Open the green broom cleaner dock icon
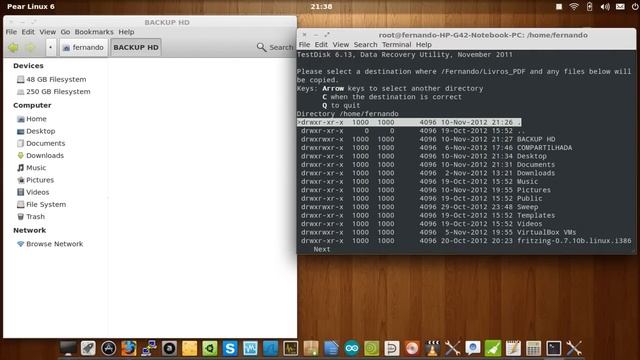The width and height of the screenshot is (640, 360). point(493,348)
